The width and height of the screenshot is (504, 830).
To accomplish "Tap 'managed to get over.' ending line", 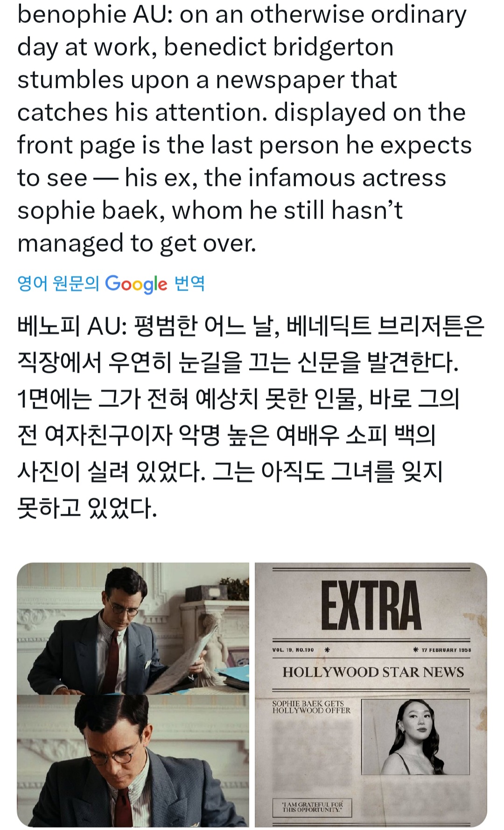I will pyautogui.click(x=137, y=243).
